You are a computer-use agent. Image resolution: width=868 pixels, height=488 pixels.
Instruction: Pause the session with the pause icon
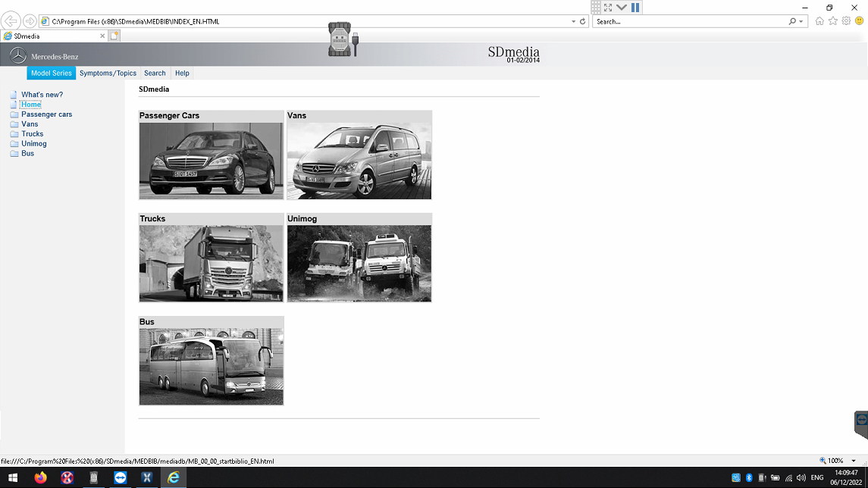[x=635, y=7]
